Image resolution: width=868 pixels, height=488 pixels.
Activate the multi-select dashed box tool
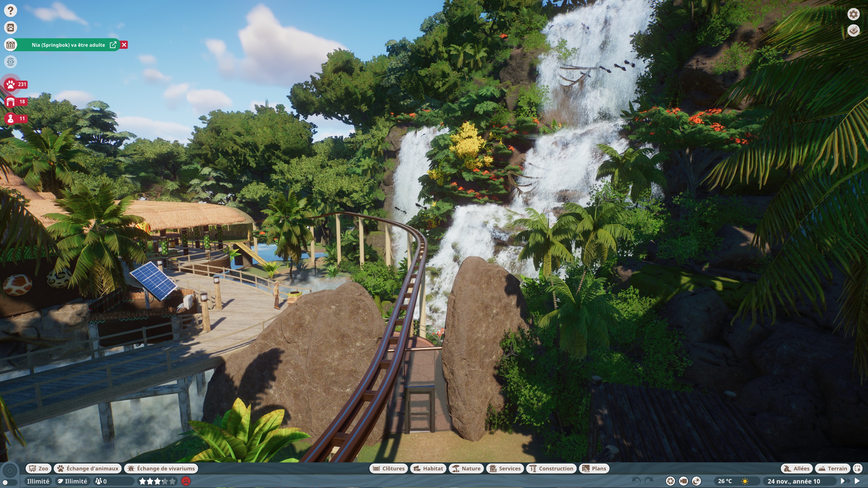(857, 468)
